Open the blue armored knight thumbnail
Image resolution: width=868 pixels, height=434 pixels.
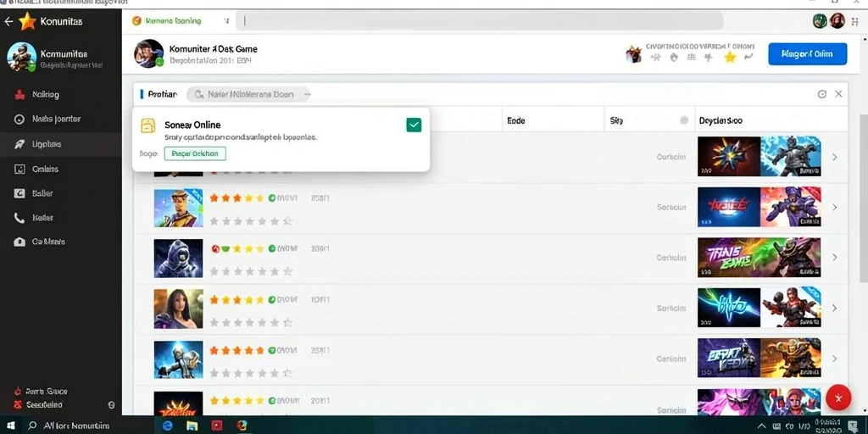pyautogui.click(x=178, y=359)
